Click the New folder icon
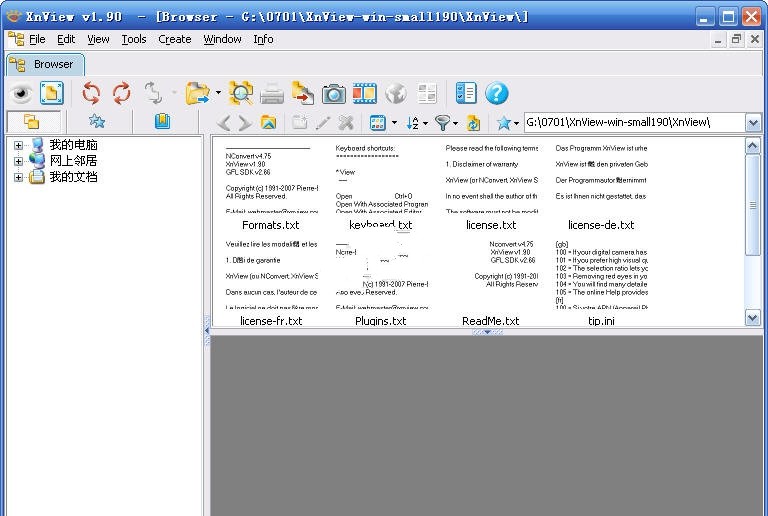This screenshot has height=516, width=768. pyautogui.click(x=299, y=122)
